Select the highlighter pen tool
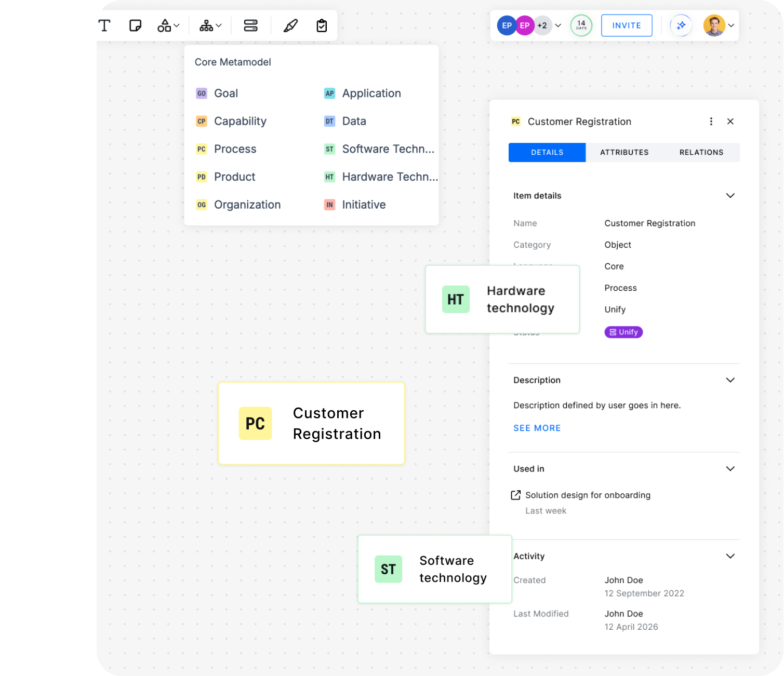Screen dimensions: 784x676 click(290, 25)
